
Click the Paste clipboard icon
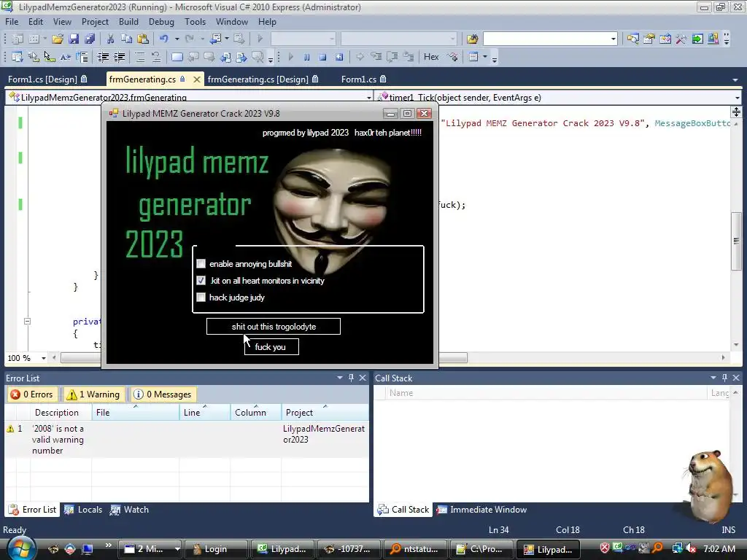click(x=142, y=39)
